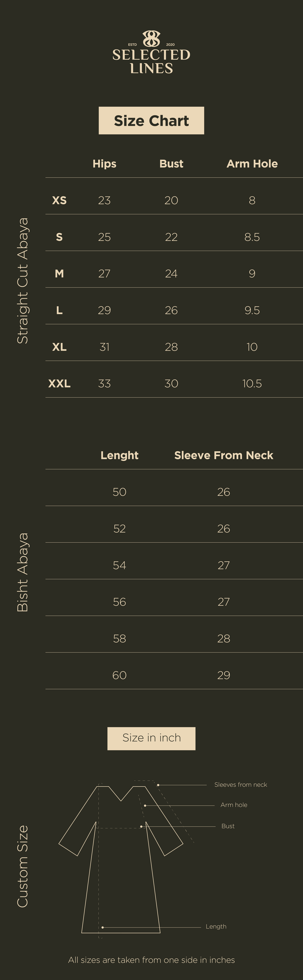Viewport: 303px width, 980px height.
Task: Click the Sleeves from neck diagram label
Action: (241, 785)
